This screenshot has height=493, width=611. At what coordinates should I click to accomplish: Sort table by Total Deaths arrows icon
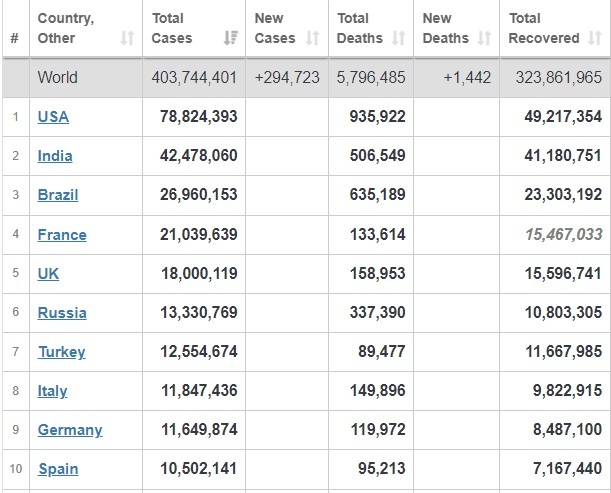pos(398,38)
